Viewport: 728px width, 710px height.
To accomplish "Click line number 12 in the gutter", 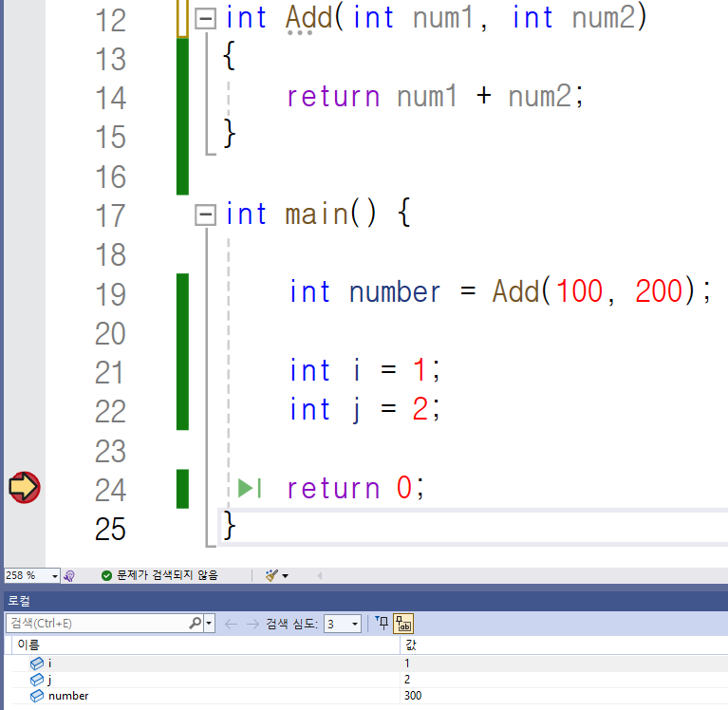I will tap(110, 20).
